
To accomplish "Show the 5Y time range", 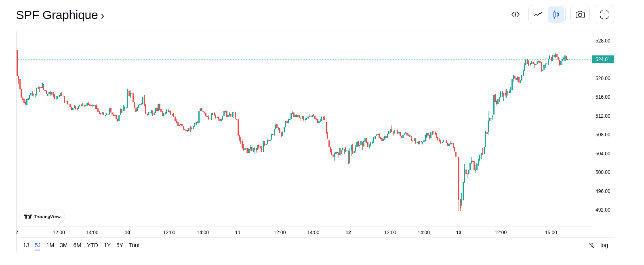I will [x=120, y=245].
